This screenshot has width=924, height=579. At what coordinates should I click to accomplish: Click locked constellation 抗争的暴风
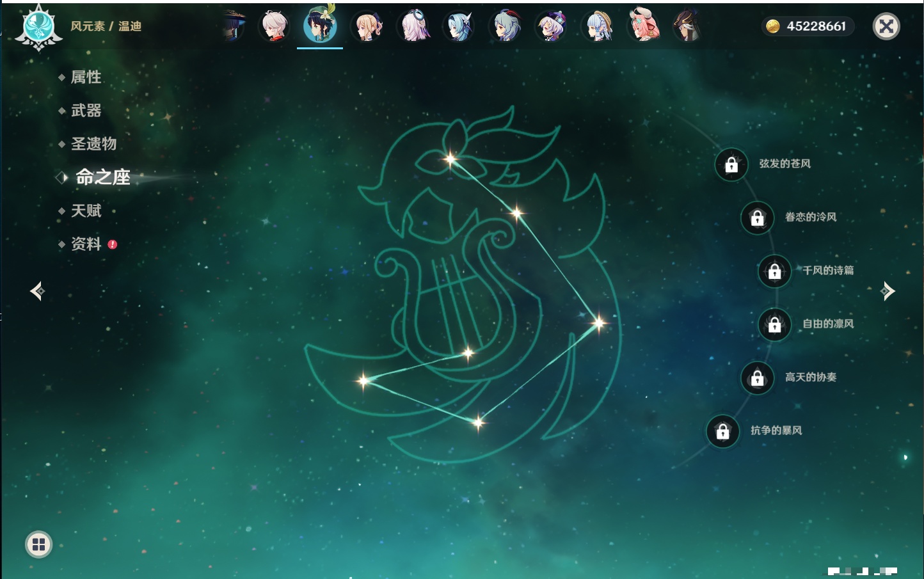click(723, 432)
